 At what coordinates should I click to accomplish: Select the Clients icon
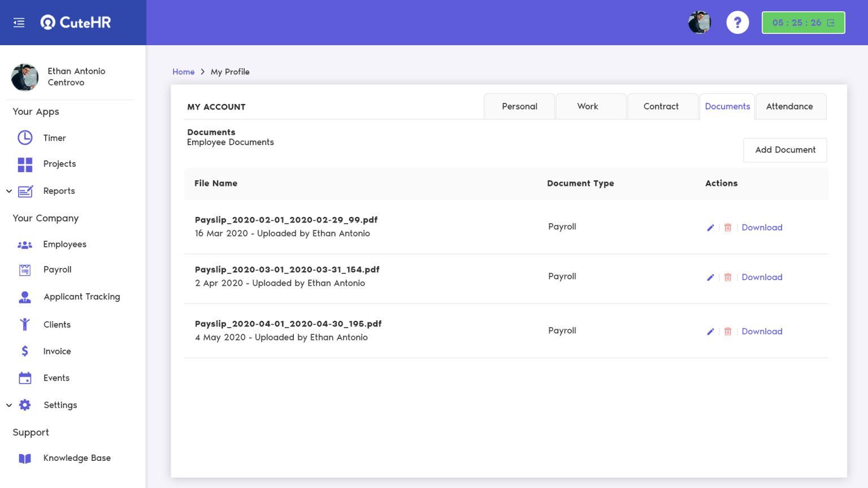point(25,324)
